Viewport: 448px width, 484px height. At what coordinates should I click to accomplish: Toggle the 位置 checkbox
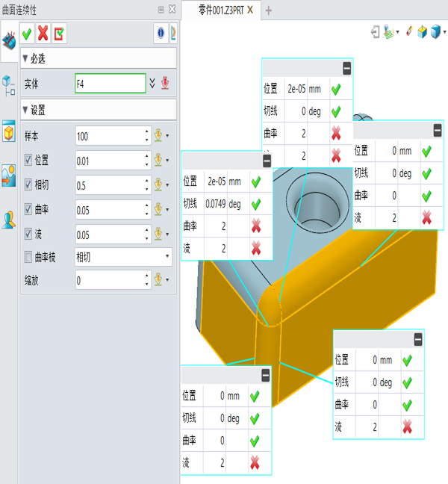pyautogui.click(x=28, y=160)
